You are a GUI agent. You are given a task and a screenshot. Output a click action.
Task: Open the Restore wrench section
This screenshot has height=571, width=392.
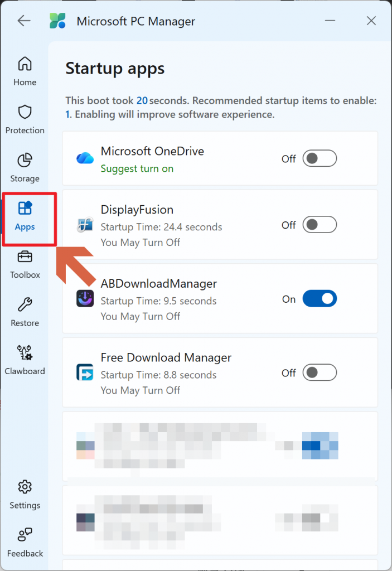(25, 312)
